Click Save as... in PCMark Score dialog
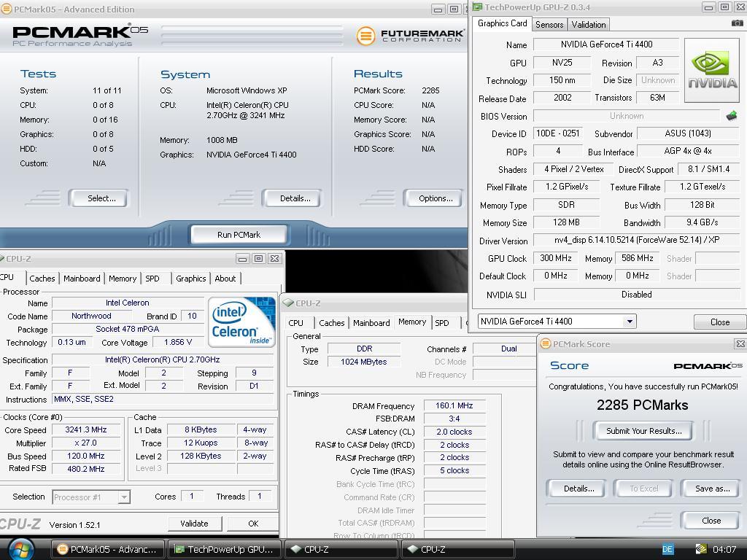 [712, 489]
